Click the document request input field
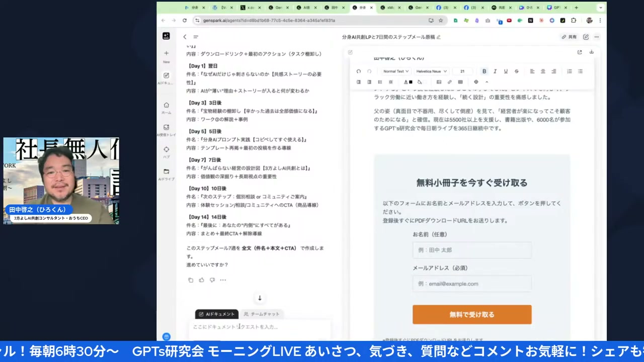Image resolution: width=644 pixels, height=362 pixels. (259, 327)
